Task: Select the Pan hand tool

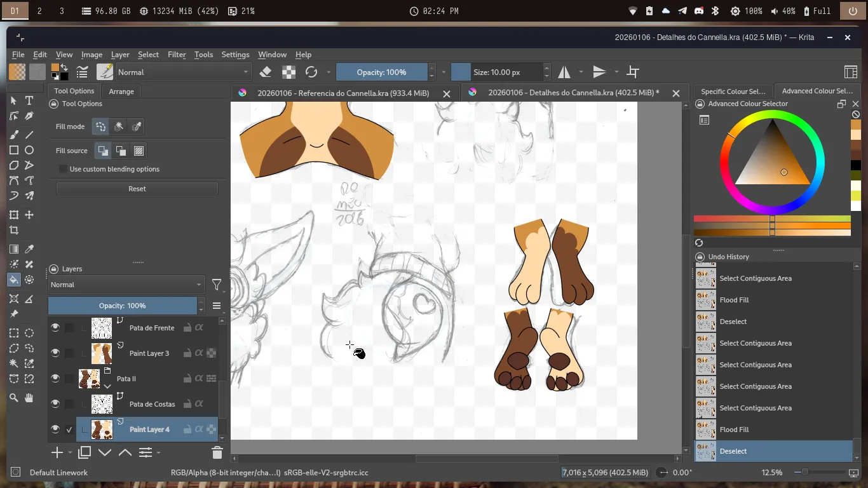Action: (x=29, y=398)
